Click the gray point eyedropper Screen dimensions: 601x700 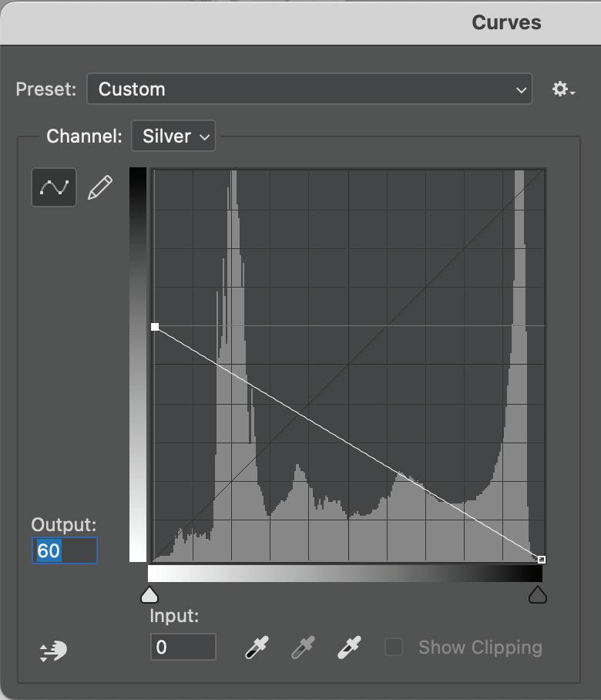tap(303, 648)
